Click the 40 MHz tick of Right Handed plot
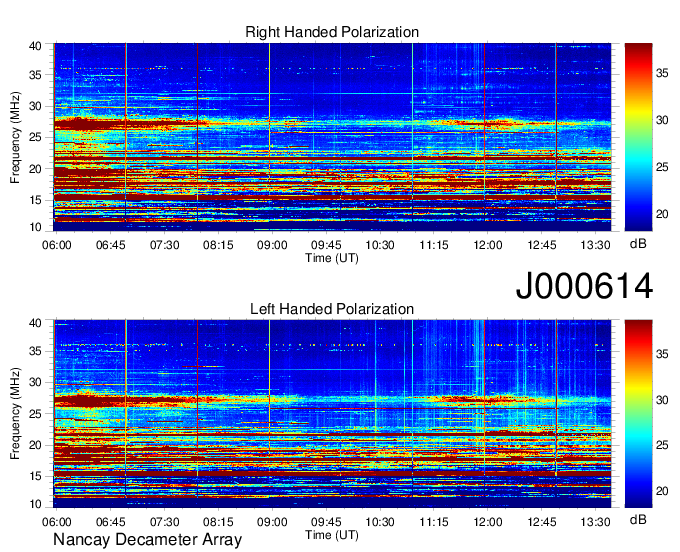Screen dimensions: 680x552 35,46
